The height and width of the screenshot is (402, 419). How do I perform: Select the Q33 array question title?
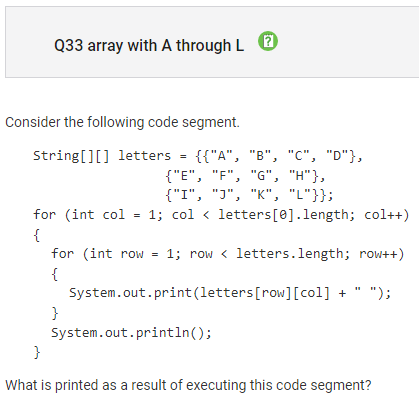[149, 46]
